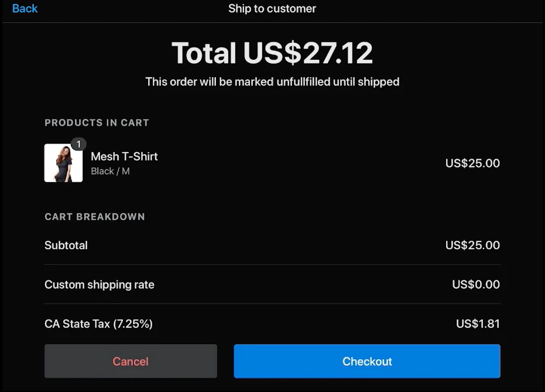Click the US$0.00 shipping amount

[475, 285]
